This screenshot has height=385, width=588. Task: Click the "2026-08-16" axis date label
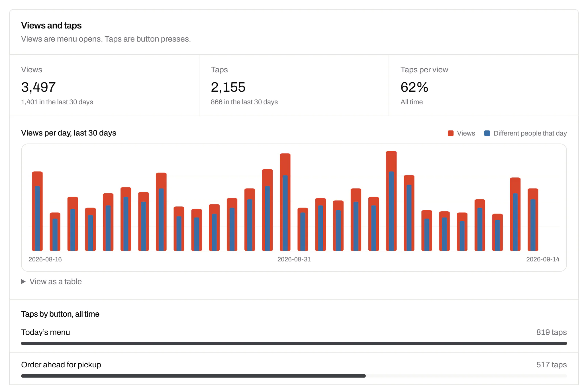coord(45,259)
